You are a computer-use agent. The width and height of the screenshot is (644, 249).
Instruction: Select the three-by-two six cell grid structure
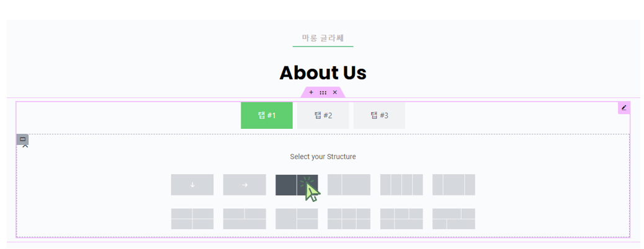(x=349, y=219)
